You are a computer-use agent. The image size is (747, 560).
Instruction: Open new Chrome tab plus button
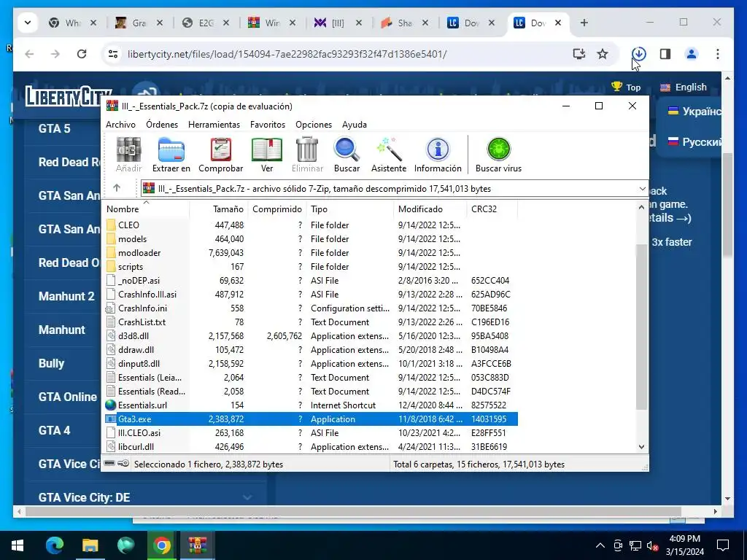[x=584, y=23]
